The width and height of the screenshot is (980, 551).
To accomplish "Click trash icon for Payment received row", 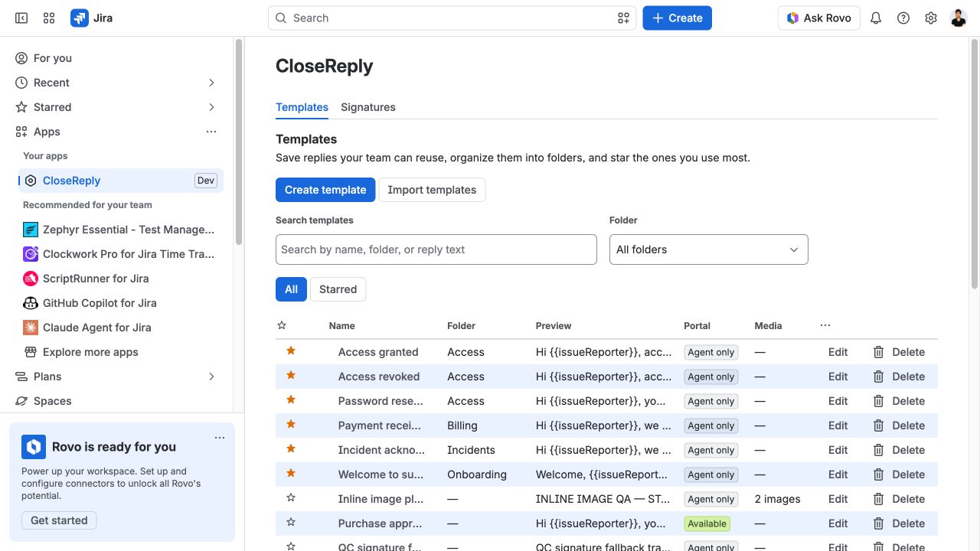I will click(x=878, y=425).
